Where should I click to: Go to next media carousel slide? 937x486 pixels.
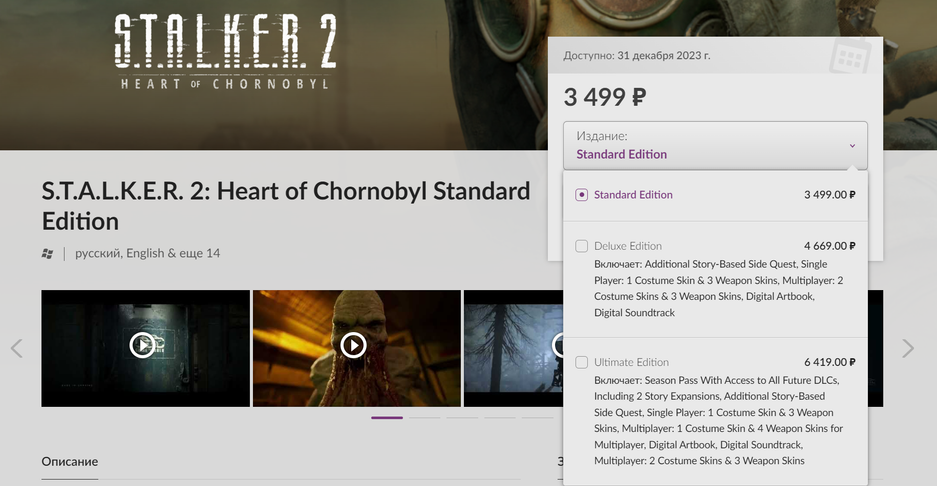907,348
